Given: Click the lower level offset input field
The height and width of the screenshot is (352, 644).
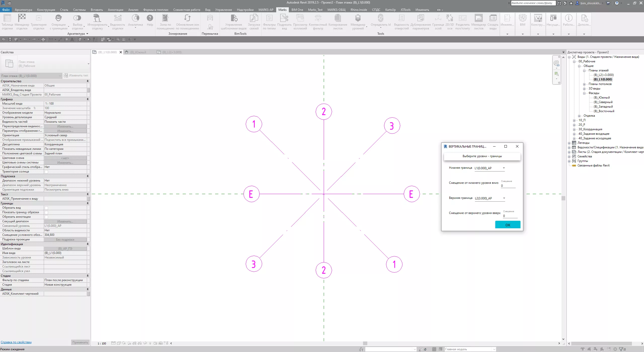Looking at the screenshot, I should pyautogui.click(x=508, y=186).
